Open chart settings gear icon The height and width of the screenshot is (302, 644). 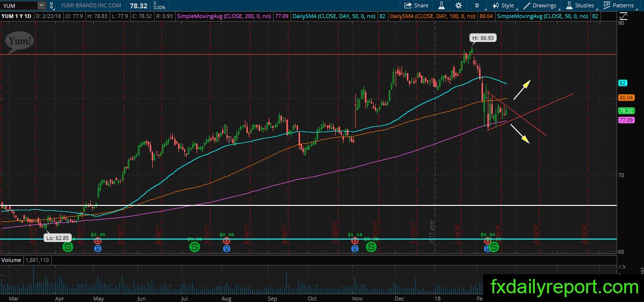point(459,5)
